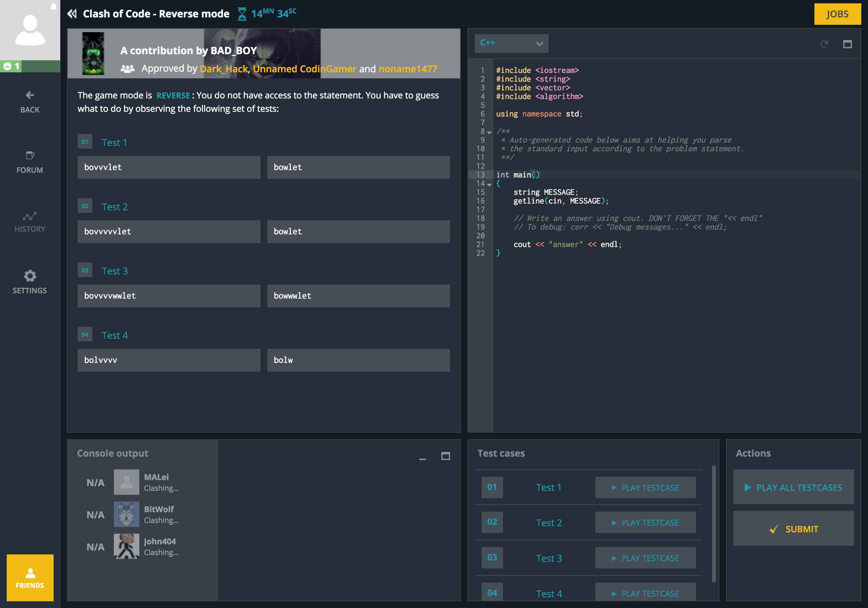Viewport: 868px width, 608px height.
Task: Click Play All Testcases button
Action: coord(793,487)
